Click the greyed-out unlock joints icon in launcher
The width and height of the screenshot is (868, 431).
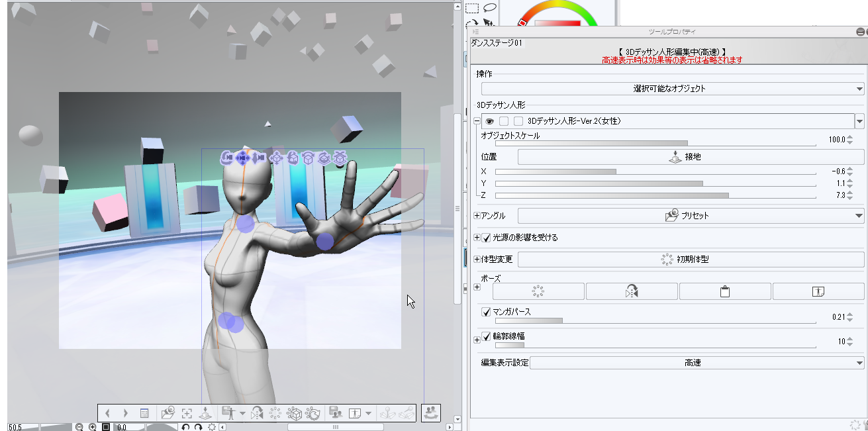[406, 413]
